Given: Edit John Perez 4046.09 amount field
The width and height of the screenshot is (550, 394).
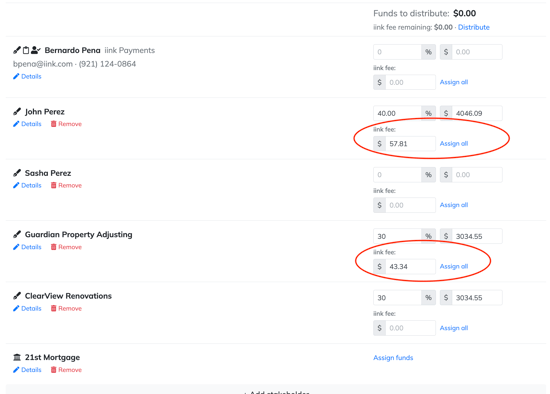Looking at the screenshot, I should point(477,113).
